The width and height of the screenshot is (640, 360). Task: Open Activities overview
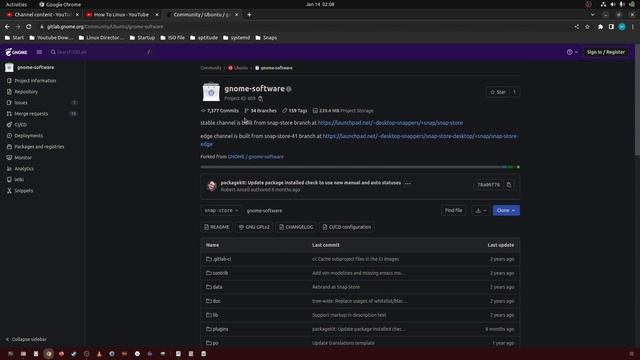click(x=16, y=4)
